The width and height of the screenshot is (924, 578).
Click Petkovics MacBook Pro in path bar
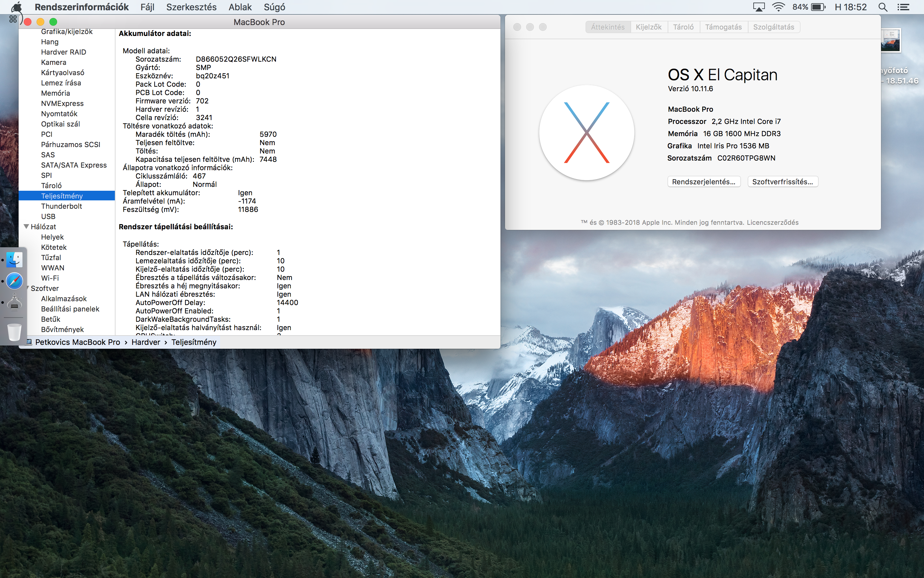pos(78,342)
